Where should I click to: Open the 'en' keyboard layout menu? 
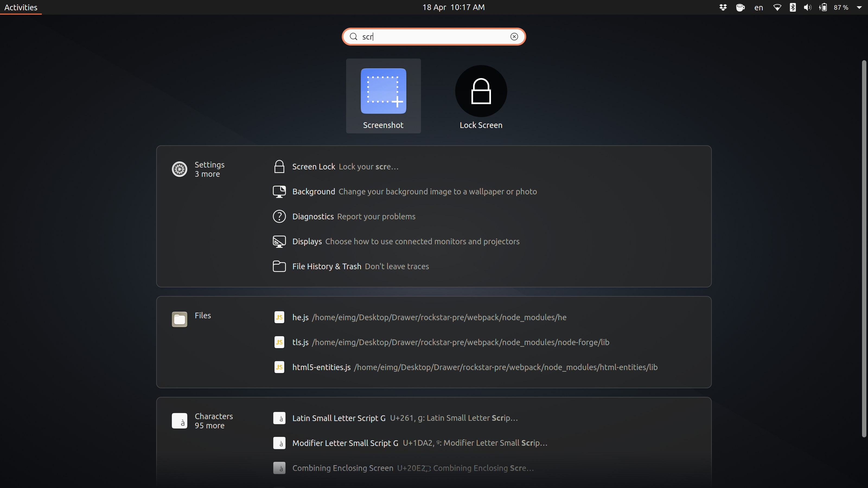pyautogui.click(x=758, y=7)
